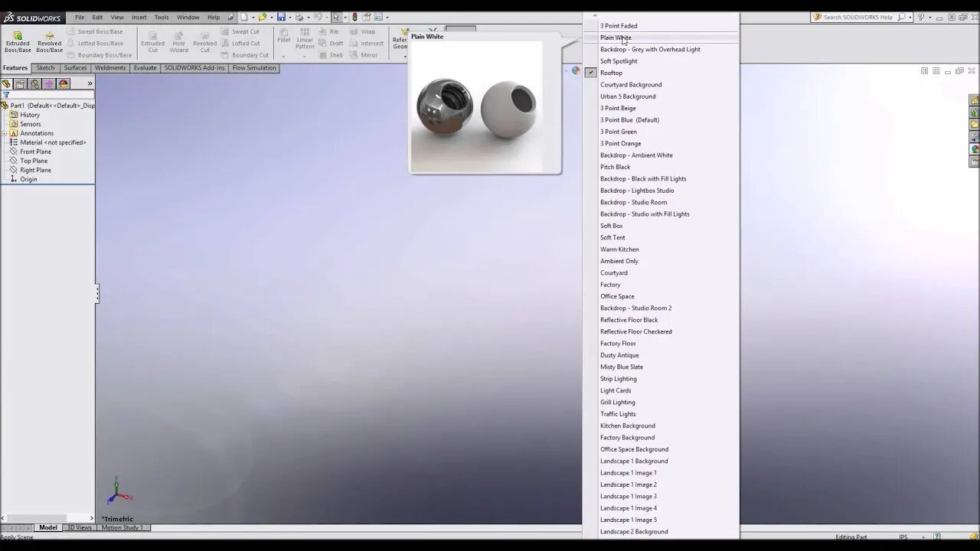The height and width of the screenshot is (551, 980).
Task: Click the Open file folder icon
Action: tap(263, 17)
